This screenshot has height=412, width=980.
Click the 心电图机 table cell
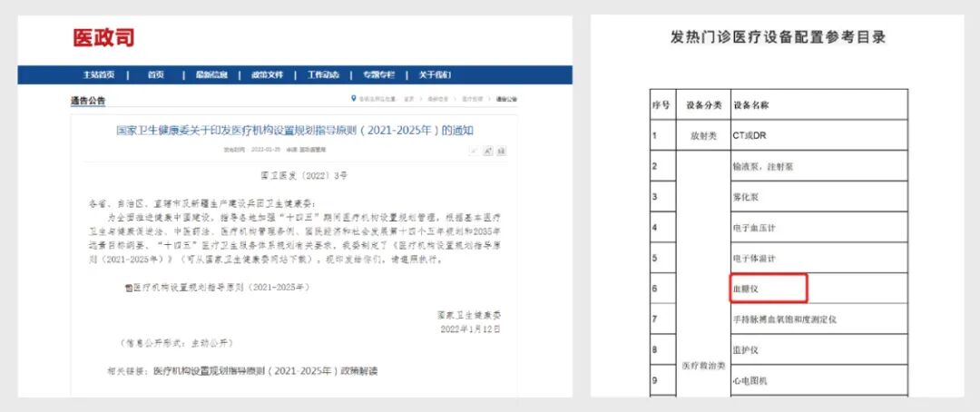pos(818,379)
